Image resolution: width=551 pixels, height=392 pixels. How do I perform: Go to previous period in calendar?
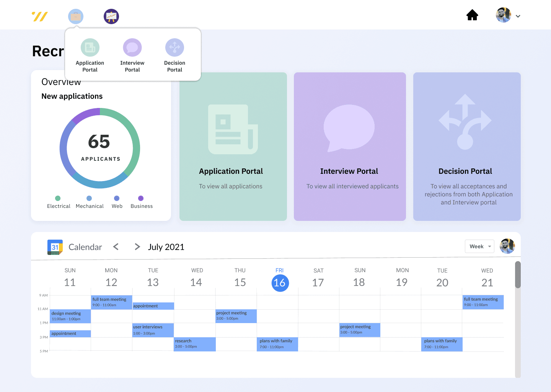116,247
